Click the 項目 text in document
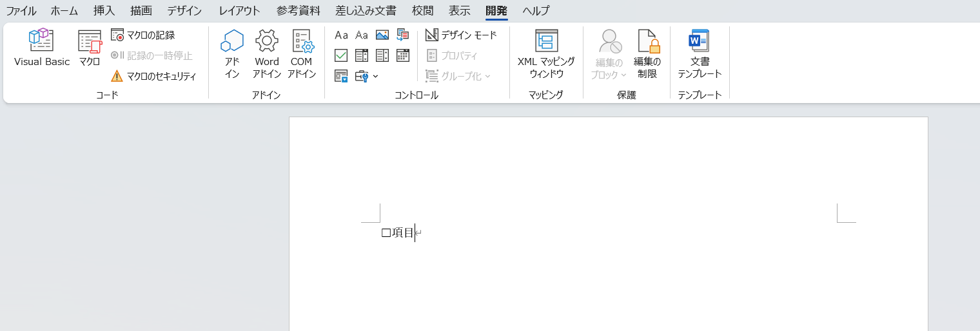 pos(403,233)
